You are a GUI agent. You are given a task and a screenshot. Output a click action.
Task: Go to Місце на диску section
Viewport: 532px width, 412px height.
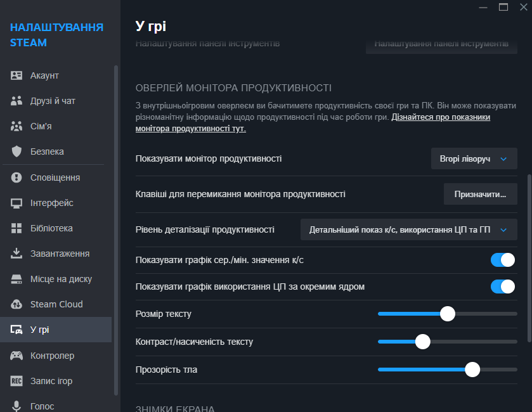point(61,279)
